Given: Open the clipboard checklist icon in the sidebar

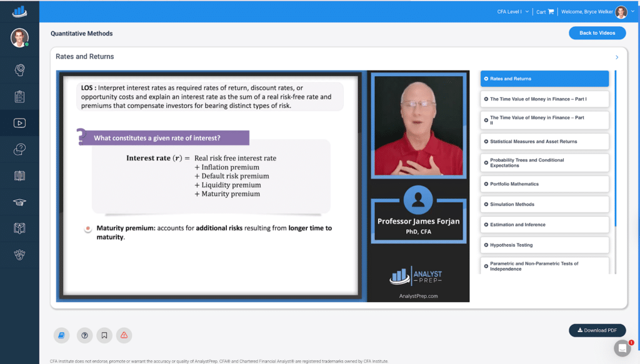Looking at the screenshot, I should 19,96.
